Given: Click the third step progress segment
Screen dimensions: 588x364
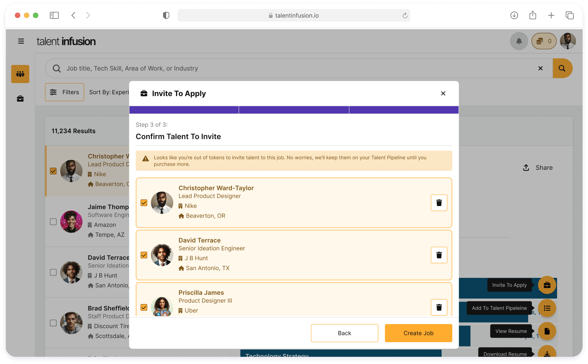Looking at the screenshot, I should point(404,110).
